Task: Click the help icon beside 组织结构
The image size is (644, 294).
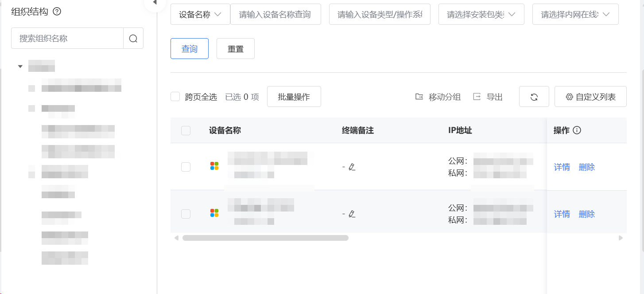Action: coord(57,12)
